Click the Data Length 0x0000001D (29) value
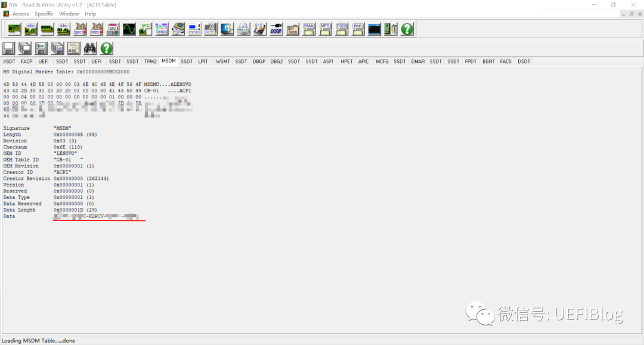The height and width of the screenshot is (345, 644). pyautogui.click(x=75, y=210)
